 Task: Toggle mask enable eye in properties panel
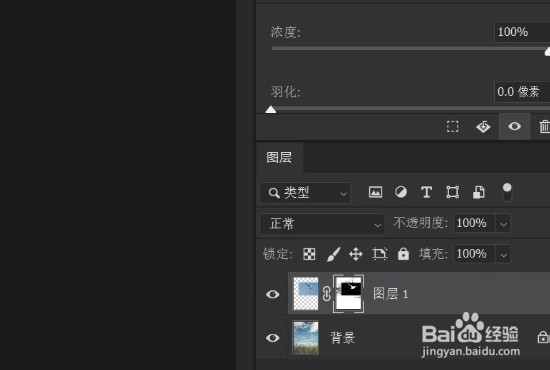[514, 126]
